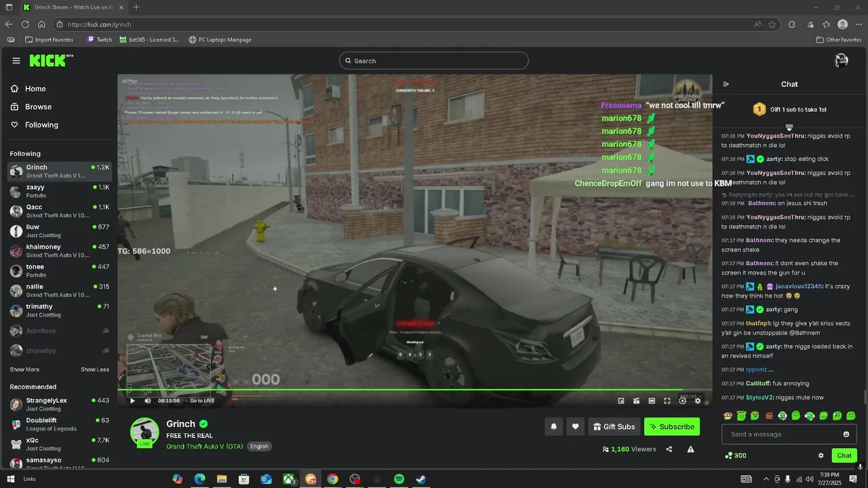This screenshot has height=488, width=868.
Task: Click the English language tag
Action: [x=259, y=446]
